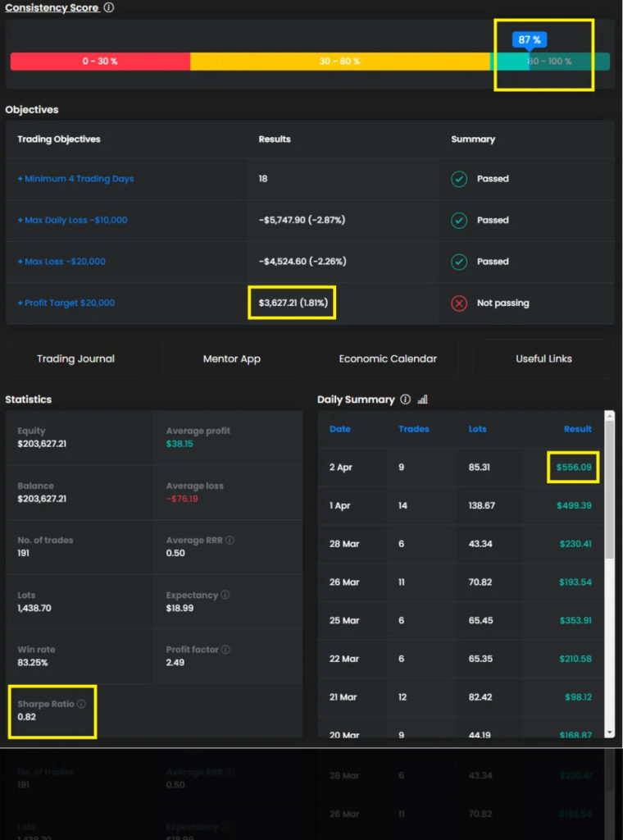Open the Economic Calendar

[x=388, y=358]
